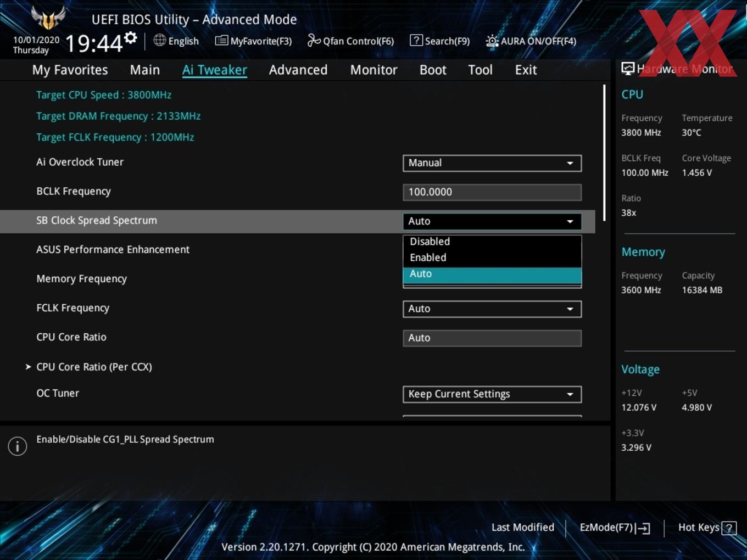Click the Memory Frequency 3600 MHz value
This screenshot has width=747, height=560.
click(x=641, y=290)
